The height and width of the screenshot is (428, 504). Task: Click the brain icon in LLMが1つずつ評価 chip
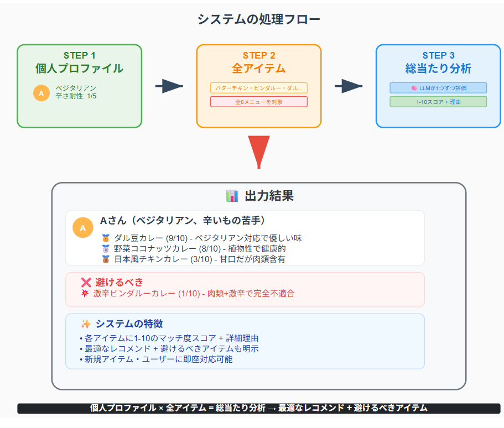pyautogui.click(x=414, y=88)
